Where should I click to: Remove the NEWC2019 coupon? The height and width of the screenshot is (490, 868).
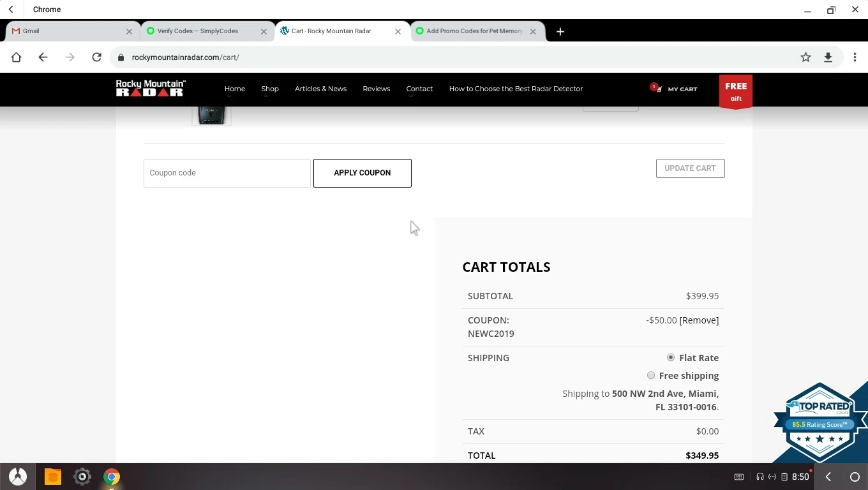pos(699,320)
